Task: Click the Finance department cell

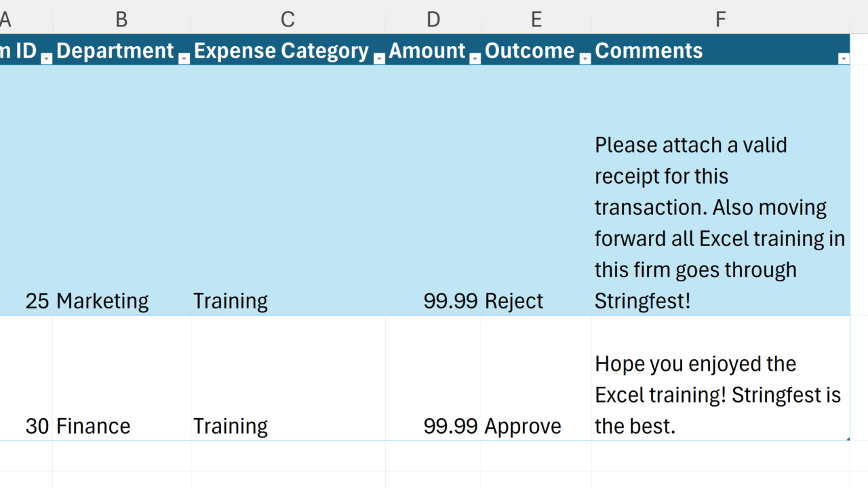Action: pyautogui.click(x=94, y=426)
